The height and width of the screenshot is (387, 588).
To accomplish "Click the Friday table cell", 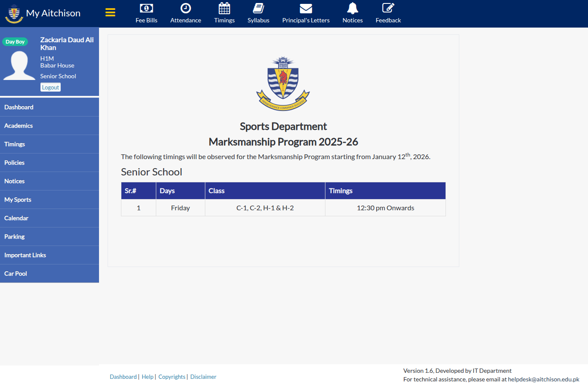I will click(180, 208).
